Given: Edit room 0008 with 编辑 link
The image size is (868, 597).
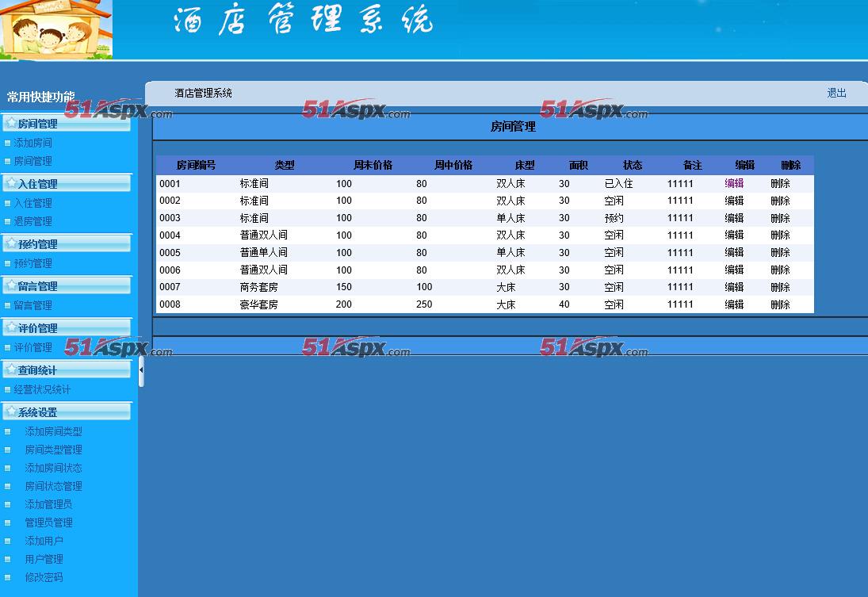Looking at the screenshot, I should [734, 304].
